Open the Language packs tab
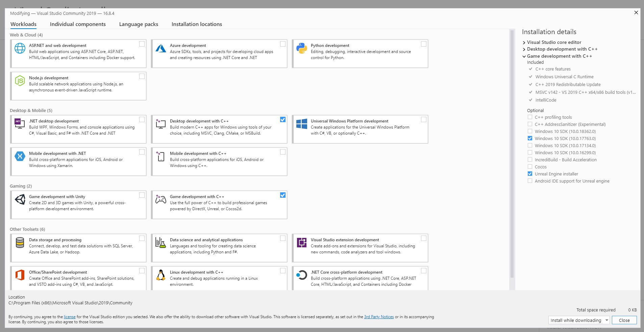 click(x=138, y=24)
